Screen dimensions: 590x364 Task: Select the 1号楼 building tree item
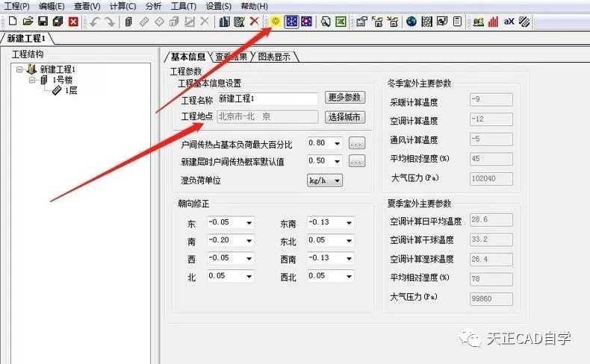[x=62, y=80]
